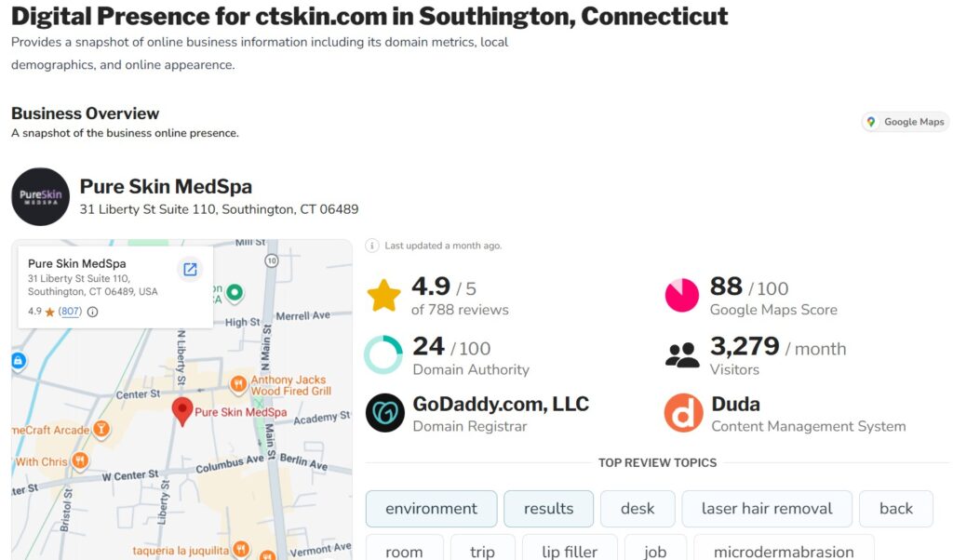Click the Google Maps Score pie chart
The width and height of the screenshot is (953, 560).
coord(682,295)
